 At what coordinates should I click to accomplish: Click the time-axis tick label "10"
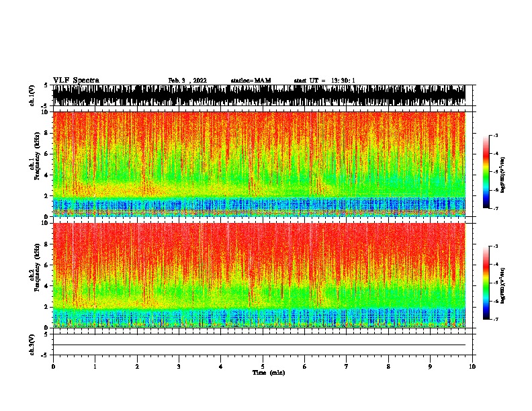coord(472,367)
